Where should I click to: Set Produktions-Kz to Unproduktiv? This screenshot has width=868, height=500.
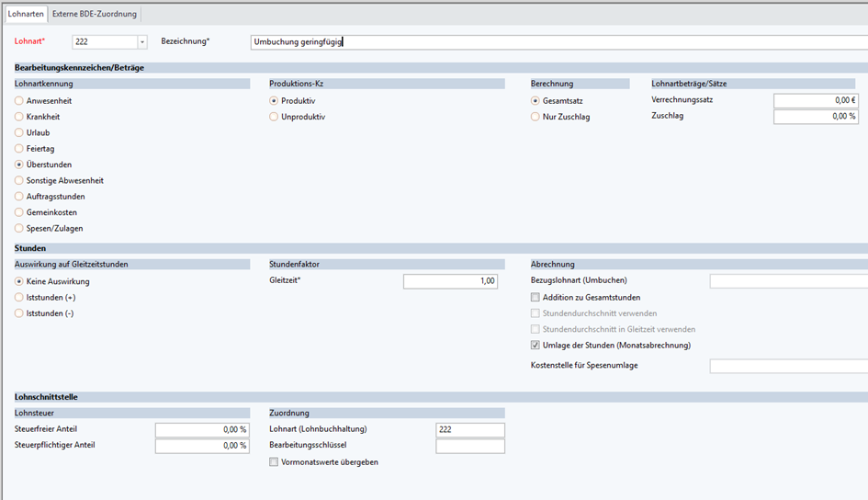tap(274, 117)
